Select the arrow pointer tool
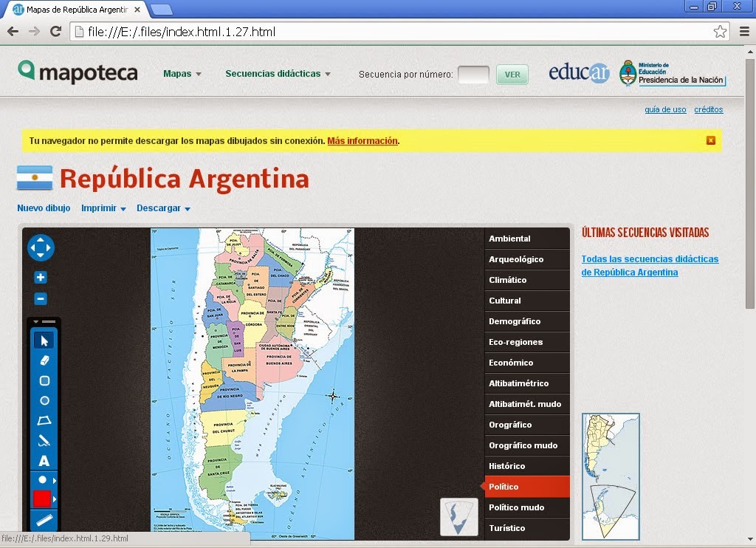This screenshot has width=756, height=548. click(44, 340)
